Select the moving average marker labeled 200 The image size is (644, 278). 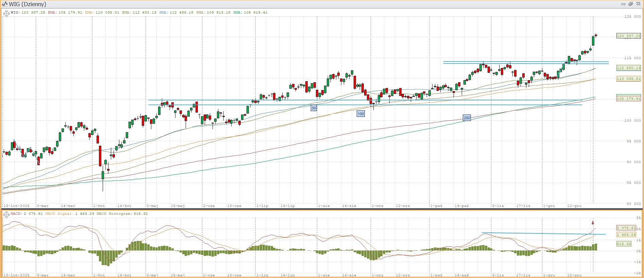point(467,118)
